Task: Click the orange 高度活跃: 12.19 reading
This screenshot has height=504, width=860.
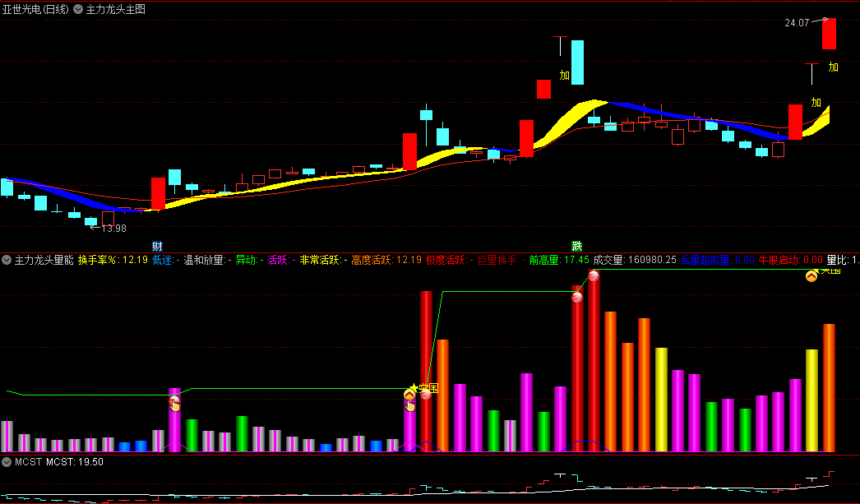Action: [386, 260]
